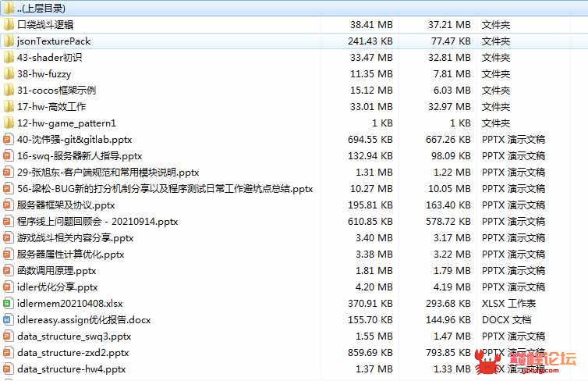Click PowerPoint icon of 40-沈伟强-git&gitlab.pptx

[x=8, y=140]
